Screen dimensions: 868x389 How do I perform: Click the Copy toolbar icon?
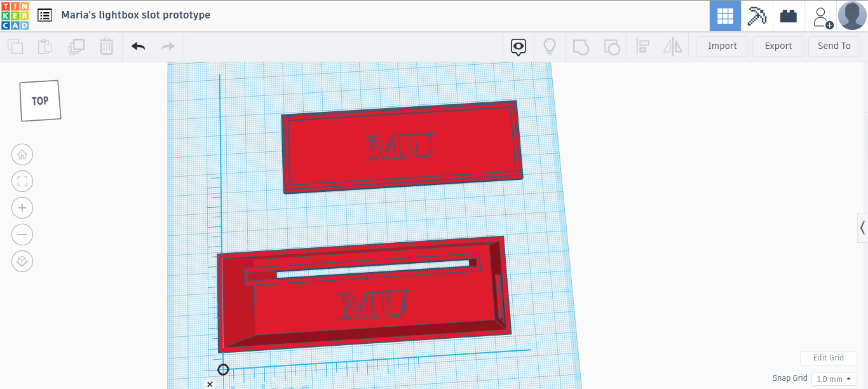tap(15, 46)
